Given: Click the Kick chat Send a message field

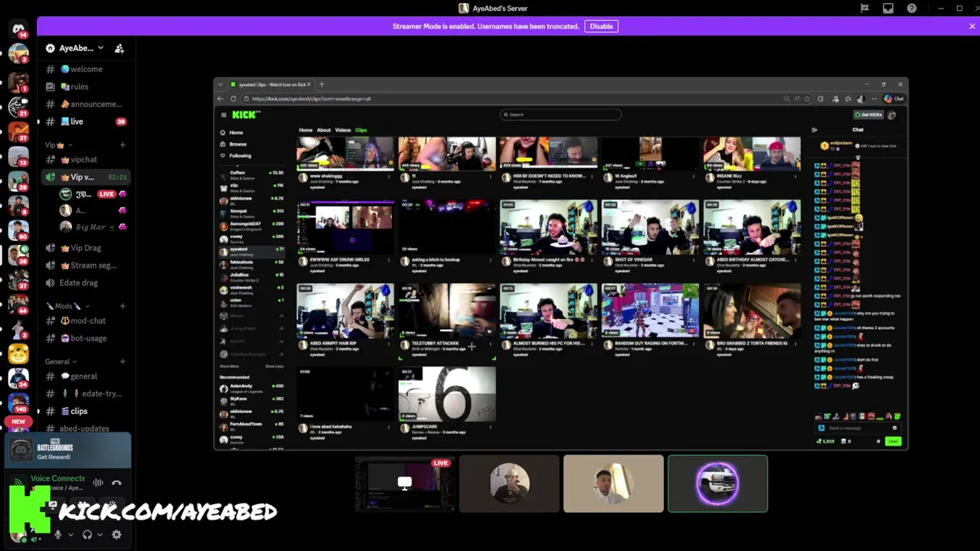Looking at the screenshot, I should click(x=859, y=429).
